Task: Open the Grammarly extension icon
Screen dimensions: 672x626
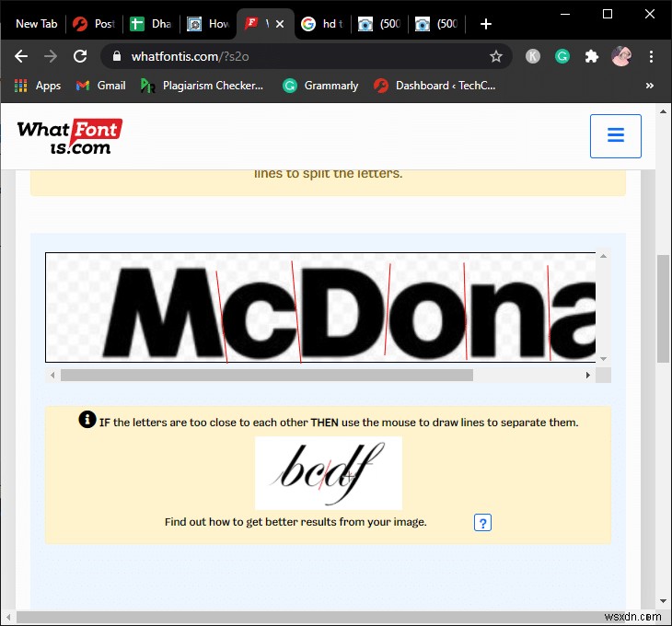Action: [562, 56]
